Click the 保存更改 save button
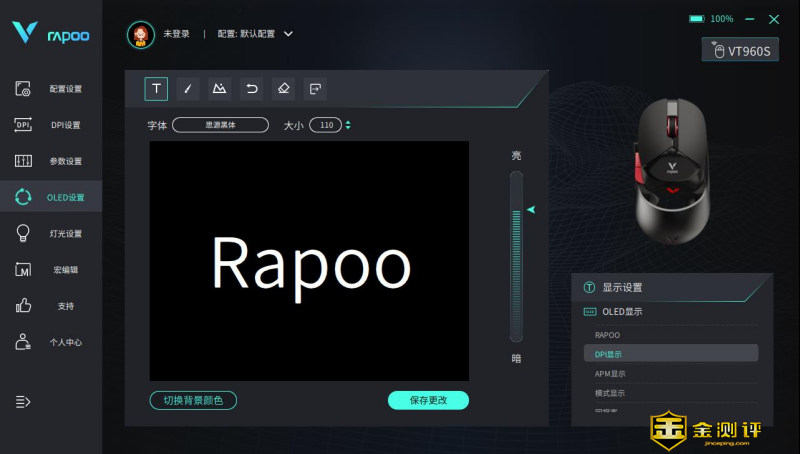800x454 pixels. pos(428,400)
